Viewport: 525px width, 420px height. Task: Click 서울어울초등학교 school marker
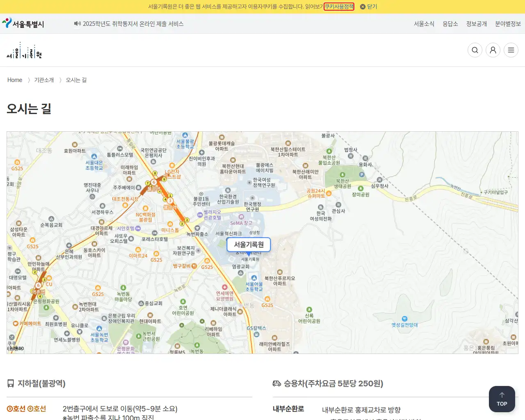point(254,283)
